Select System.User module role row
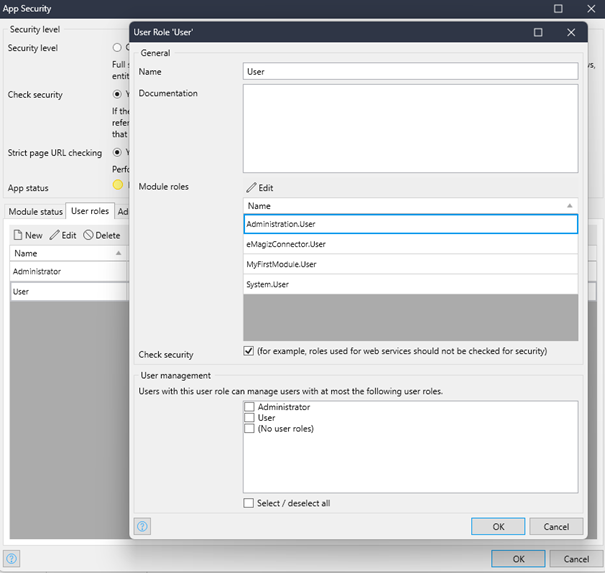Viewport: 605px width, 573px height. 411,284
